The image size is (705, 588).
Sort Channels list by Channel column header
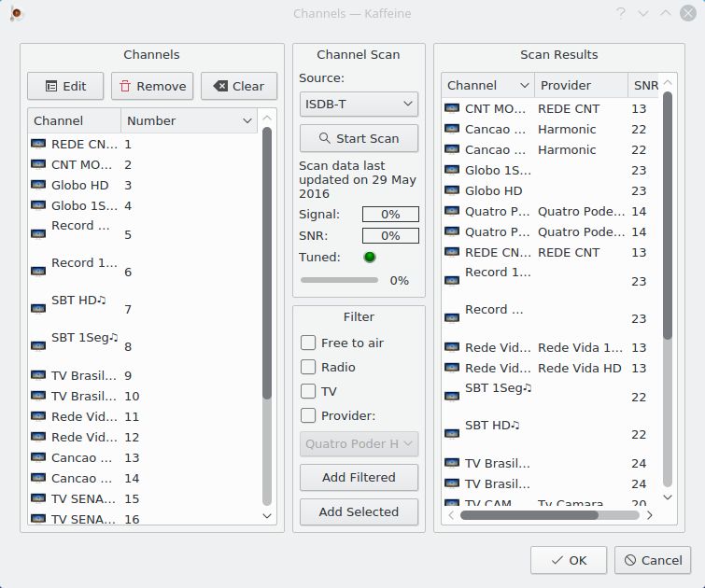tap(74, 120)
